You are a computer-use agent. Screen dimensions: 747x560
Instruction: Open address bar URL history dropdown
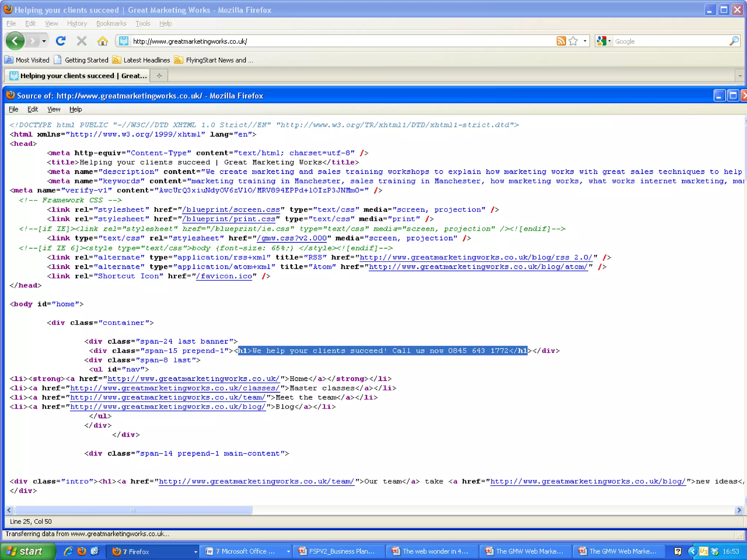tap(585, 41)
